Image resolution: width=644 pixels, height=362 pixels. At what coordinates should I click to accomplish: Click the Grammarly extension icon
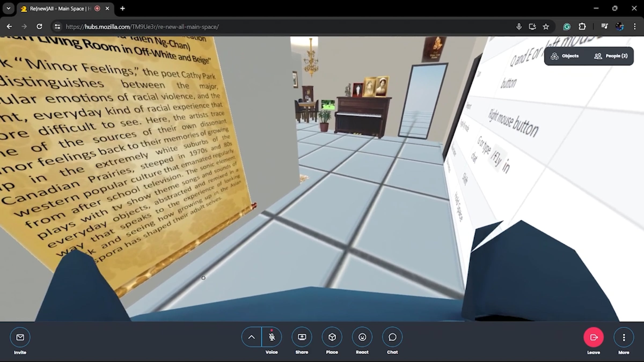[x=567, y=27]
